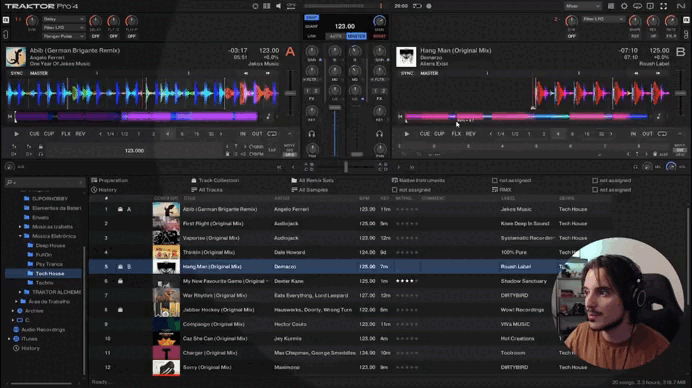Screen dimensions: 692x388
Task: Open FX unit 1 Filter:LFO dropdown
Action: [x=63, y=27]
